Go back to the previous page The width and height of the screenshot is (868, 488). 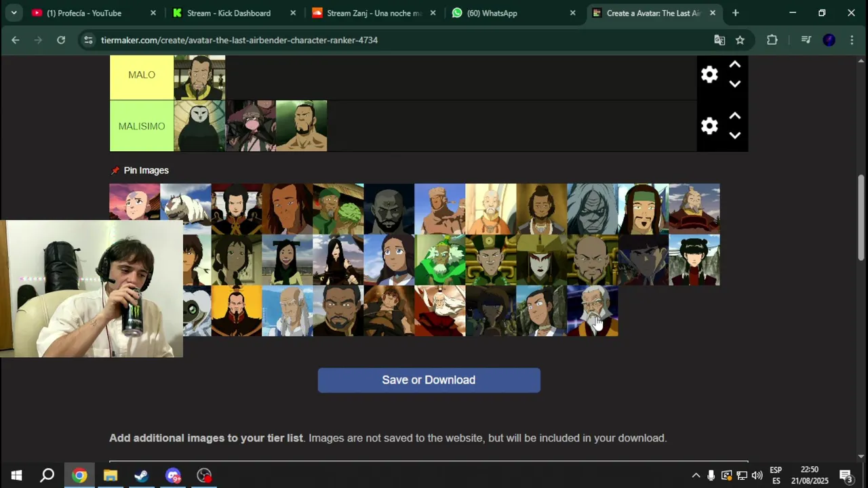(x=15, y=40)
